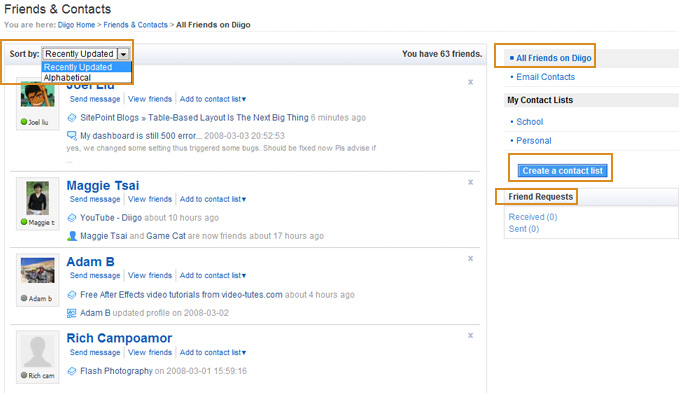Image resolution: width=690 pixels, height=393 pixels.
Task: Open the Email Contacts section
Action: click(x=545, y=77)
